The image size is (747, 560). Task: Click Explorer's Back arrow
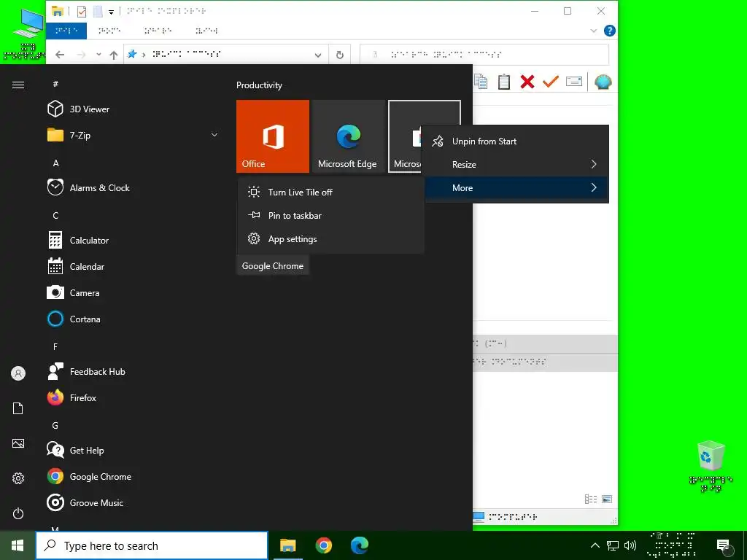click(x=60, y=55)
